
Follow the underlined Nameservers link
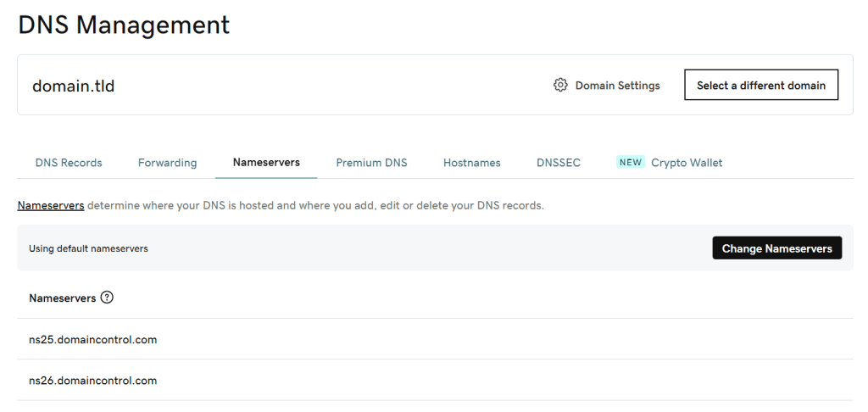click(51, 205)
